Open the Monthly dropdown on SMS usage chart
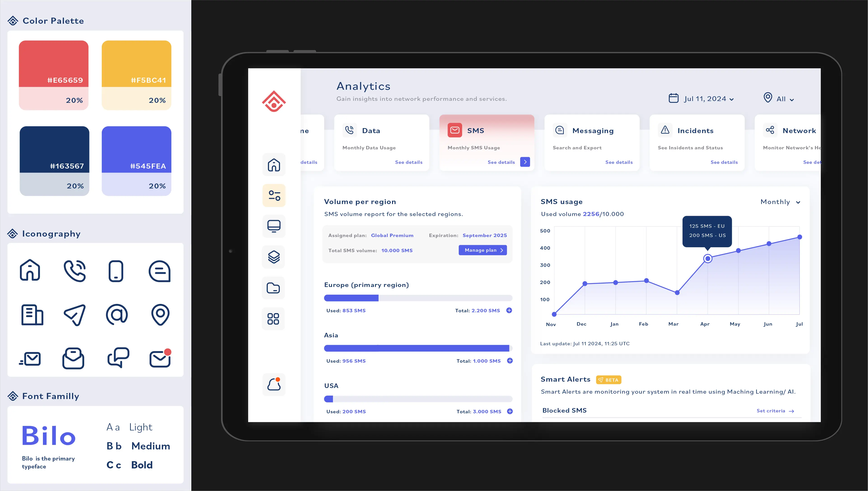Image resolution: width=868 pixels, height=491 pixels. (781, 201)
